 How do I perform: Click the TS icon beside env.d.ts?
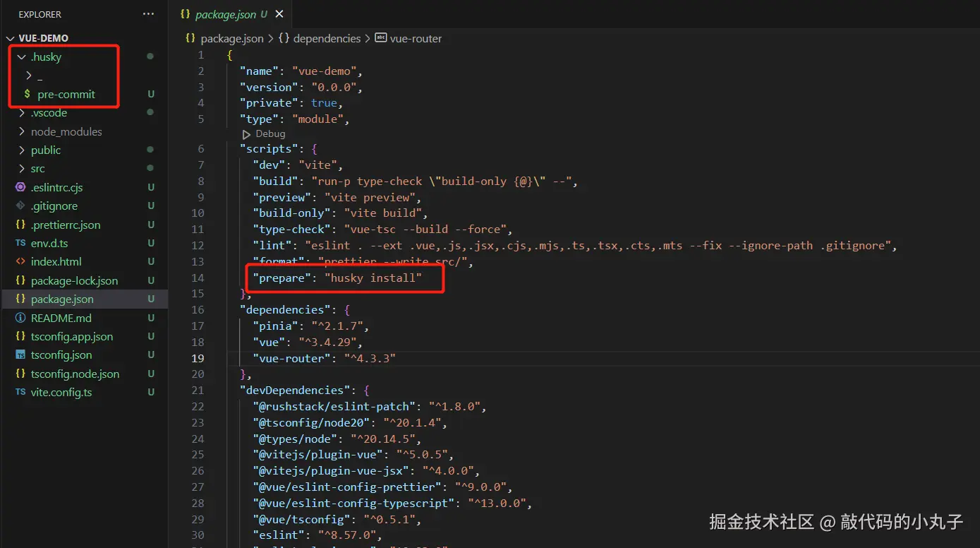20,244
